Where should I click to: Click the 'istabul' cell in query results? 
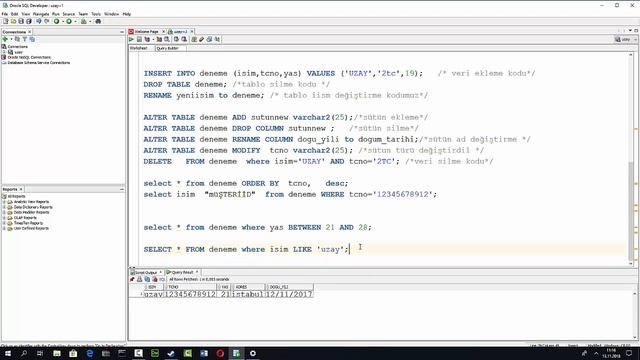tap(248, 294)
